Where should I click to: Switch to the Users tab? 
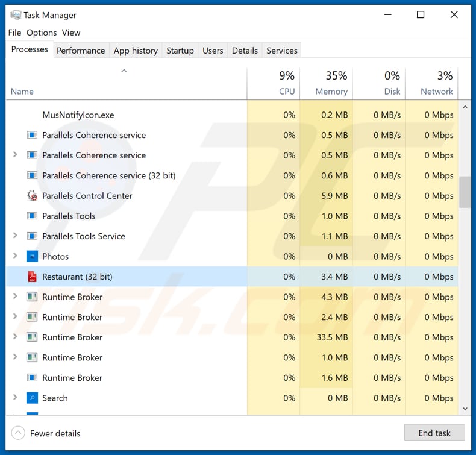[213, 51]
